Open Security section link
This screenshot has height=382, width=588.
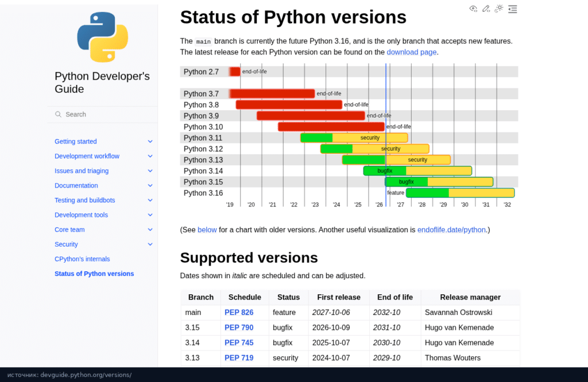(66, 244)
